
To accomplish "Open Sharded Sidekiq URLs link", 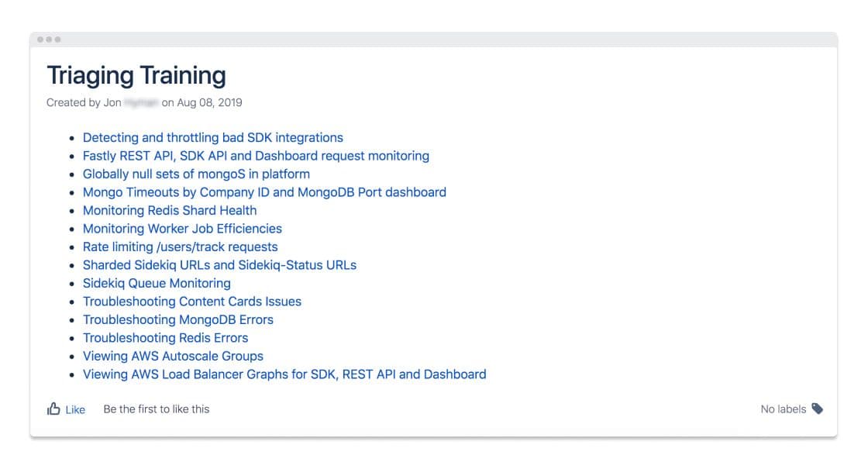I will click(x=219, y=264).
